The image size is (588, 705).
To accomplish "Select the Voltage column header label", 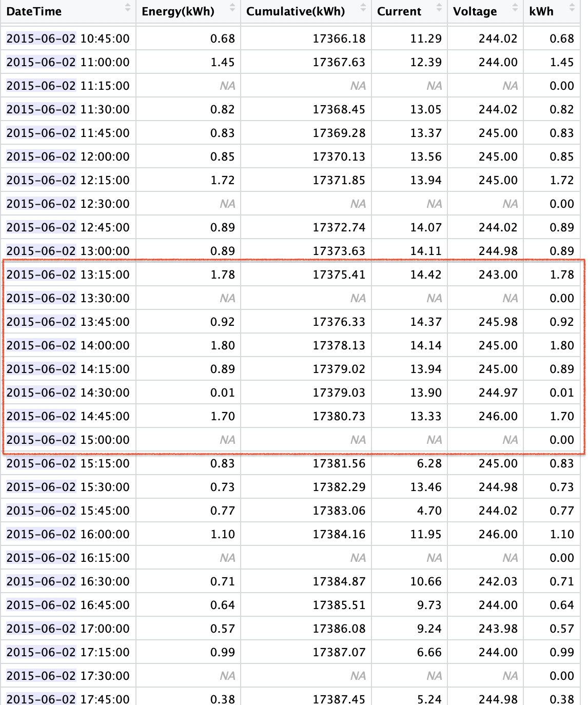I will [475, 11].
